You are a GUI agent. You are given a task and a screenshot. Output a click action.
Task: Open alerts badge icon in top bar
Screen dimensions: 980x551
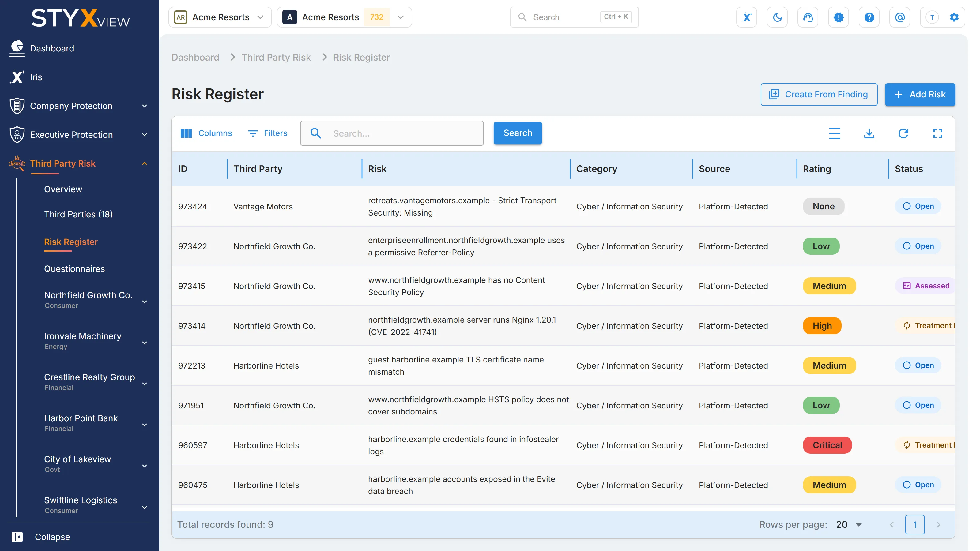pos(839,17)
